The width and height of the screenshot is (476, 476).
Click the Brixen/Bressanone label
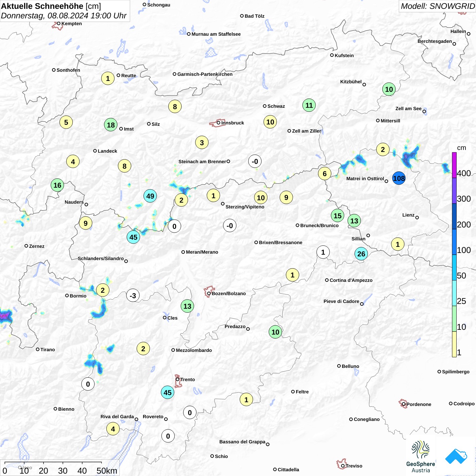280,242
